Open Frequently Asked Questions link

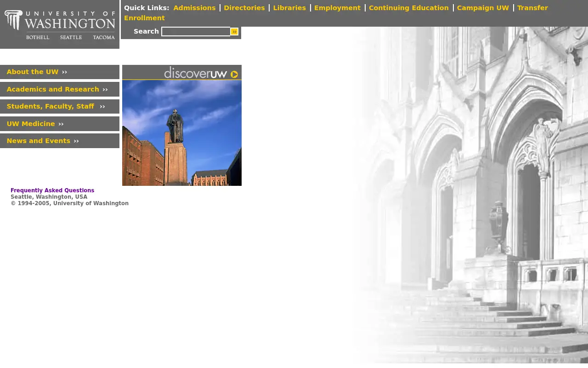click(52, 190)
